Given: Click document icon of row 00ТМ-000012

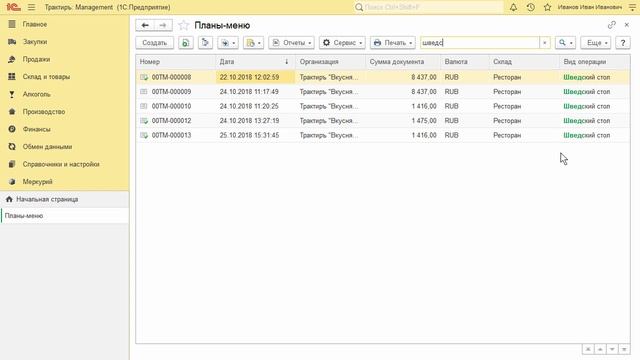Looking at the screenshot, I should click(144, 121).
